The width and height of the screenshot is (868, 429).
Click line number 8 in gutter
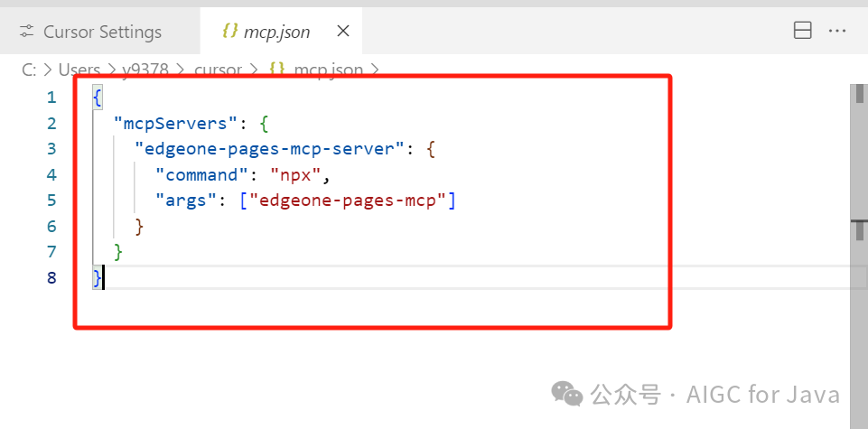coord(51,277)
